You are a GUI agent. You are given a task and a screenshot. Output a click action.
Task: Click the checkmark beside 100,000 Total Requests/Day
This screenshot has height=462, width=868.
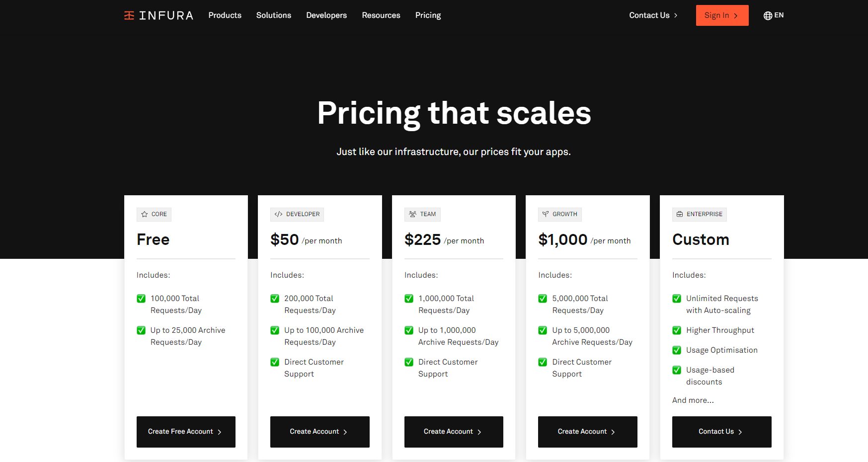[141, 299]
